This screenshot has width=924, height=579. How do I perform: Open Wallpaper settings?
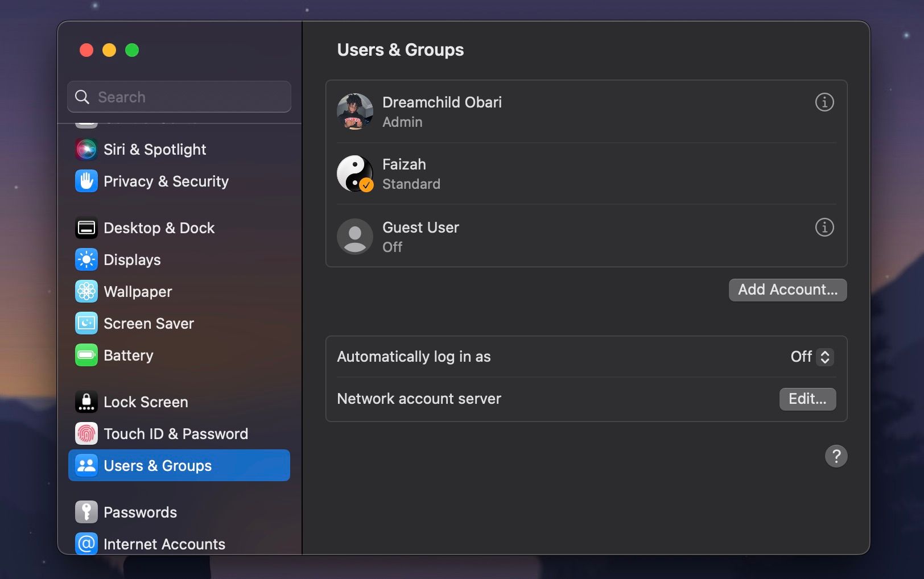click(x=138, y=291)
